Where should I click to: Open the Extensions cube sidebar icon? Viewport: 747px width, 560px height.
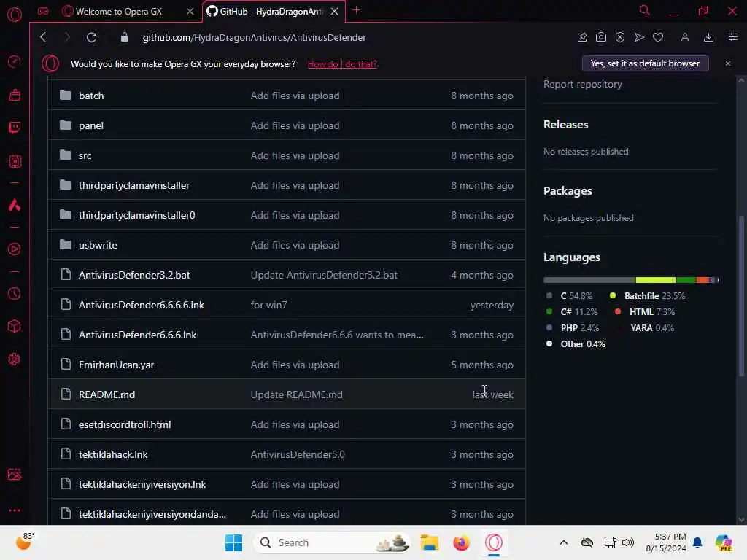point(15,326)
